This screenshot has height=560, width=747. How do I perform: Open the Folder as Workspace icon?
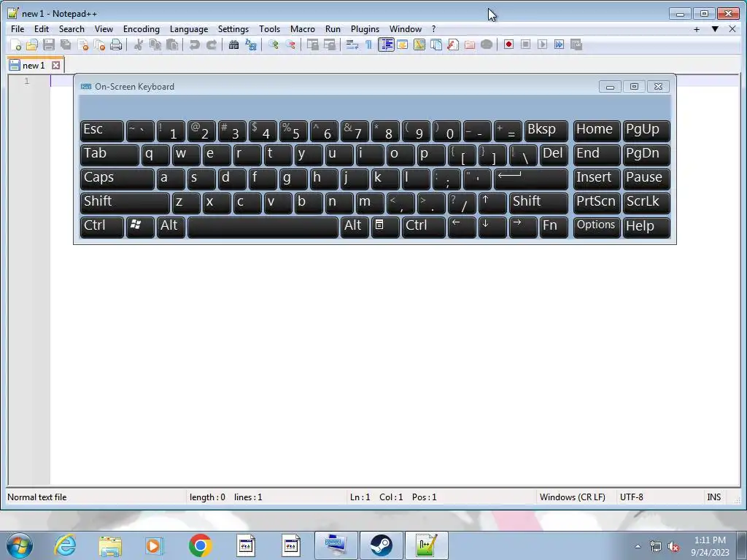(470, 44)
